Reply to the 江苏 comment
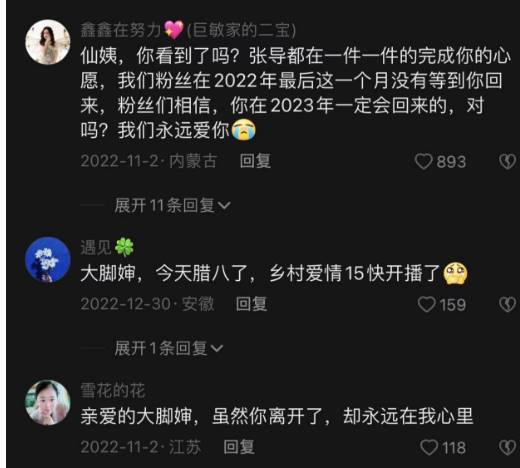The image size is (520, 468). click(x=239, y=447)
